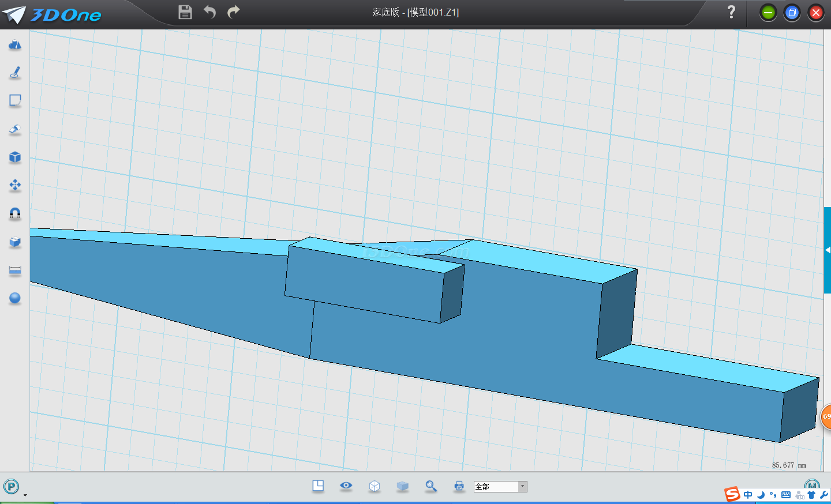Open the special features eraser-shaped tool
The image size is (831, 504).
[15, 129]
